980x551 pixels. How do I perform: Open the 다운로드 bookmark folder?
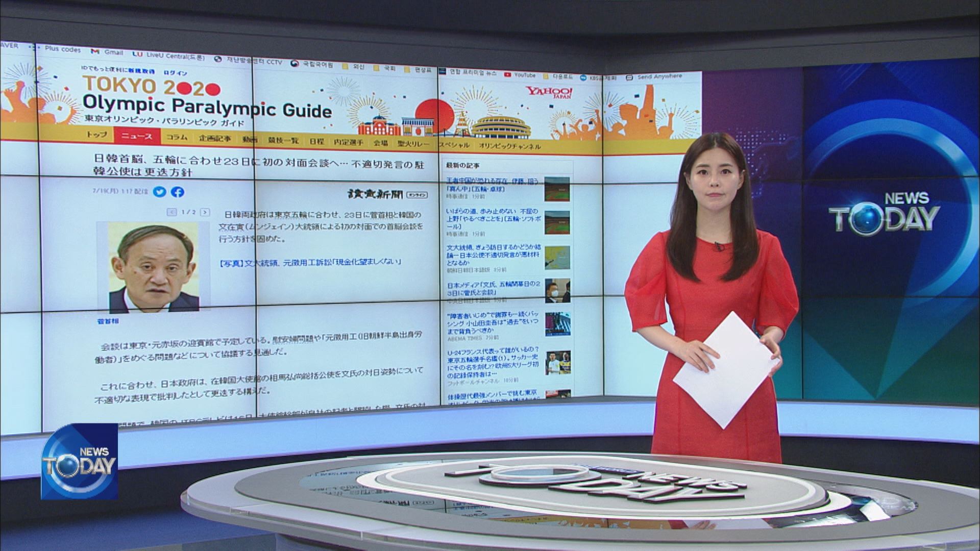click(x=557, y=77)
